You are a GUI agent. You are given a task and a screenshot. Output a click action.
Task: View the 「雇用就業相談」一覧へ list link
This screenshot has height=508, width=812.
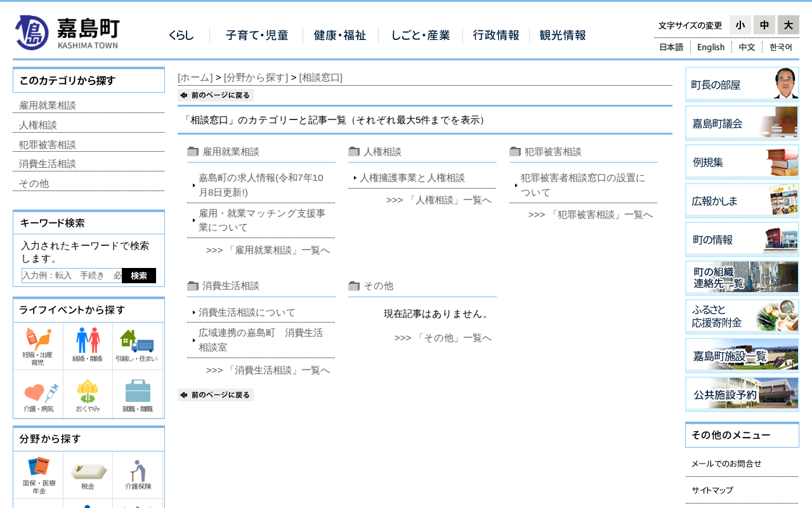(x=268, y=250)
